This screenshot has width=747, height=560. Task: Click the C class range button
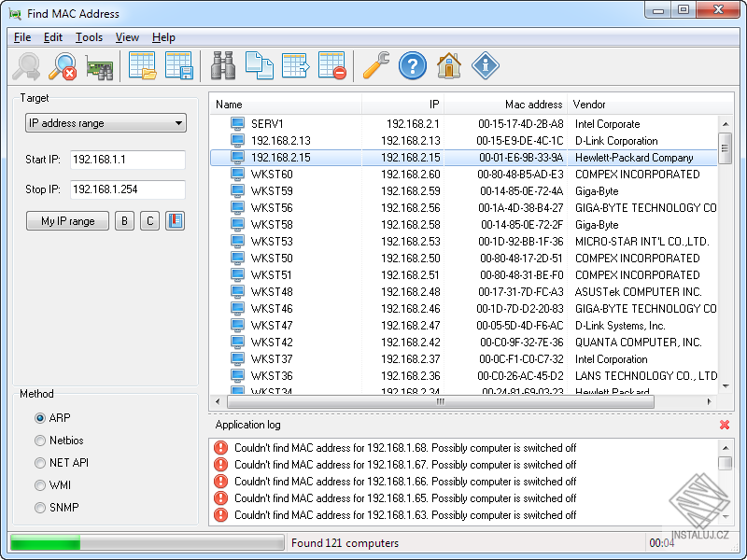pos(149,221)
